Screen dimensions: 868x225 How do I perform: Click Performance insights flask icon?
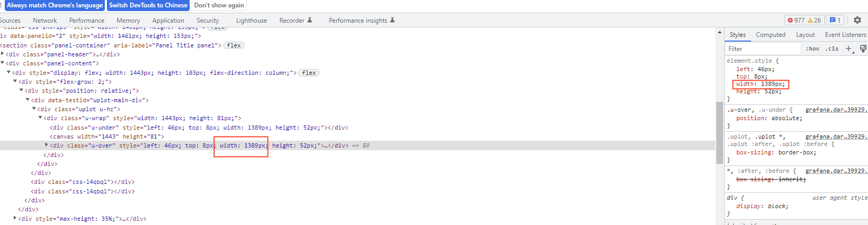coord(392,20)
